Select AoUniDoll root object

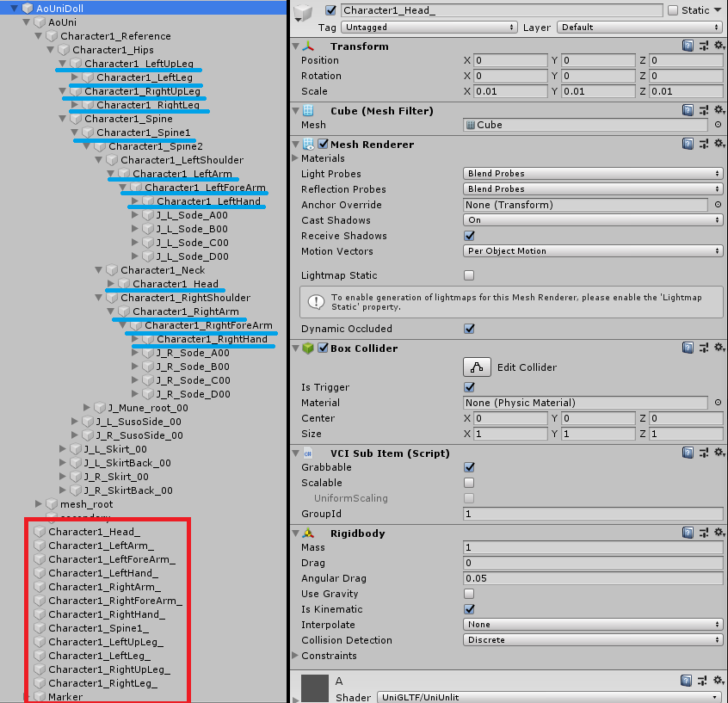click(x=60, y=8)
